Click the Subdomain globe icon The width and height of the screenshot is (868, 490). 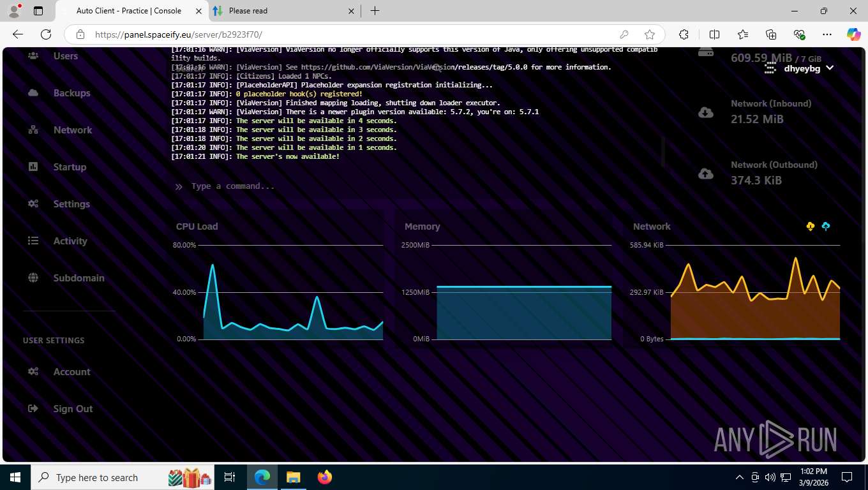[33, 278]
